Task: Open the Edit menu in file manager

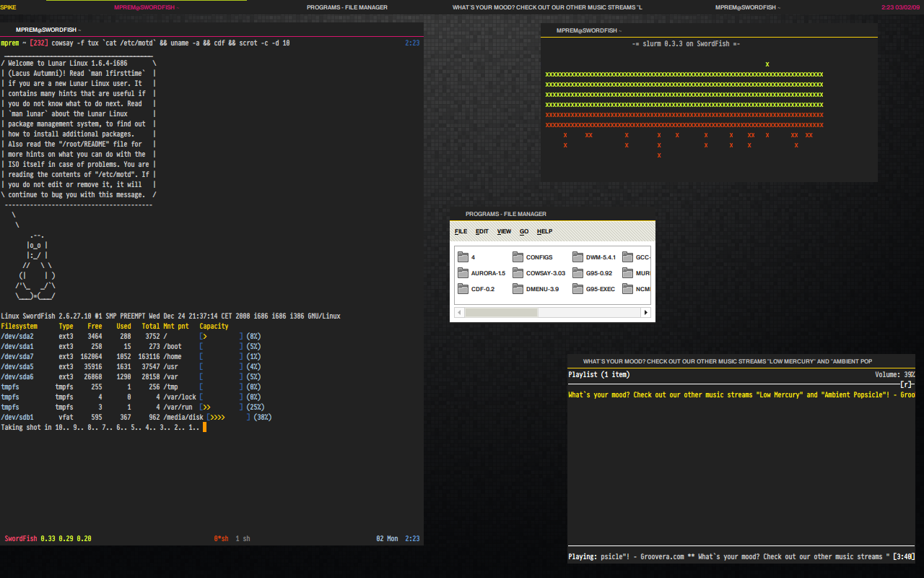Action: click(x=482, y=231)
